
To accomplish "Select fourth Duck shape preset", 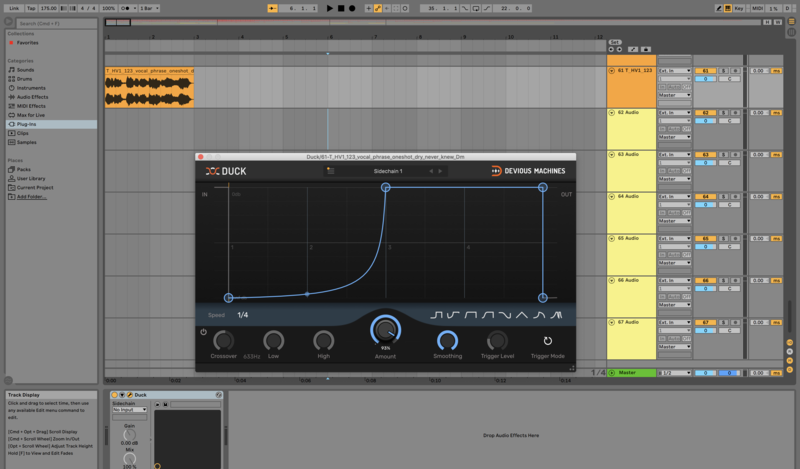I will (488, 315).
